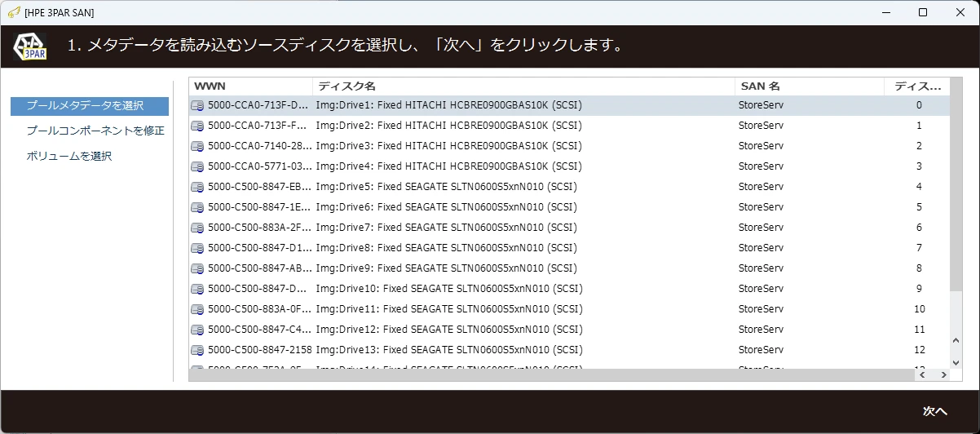Click the disk icon for Img:Drive9

pyautogui.click(x=197, y=268)
